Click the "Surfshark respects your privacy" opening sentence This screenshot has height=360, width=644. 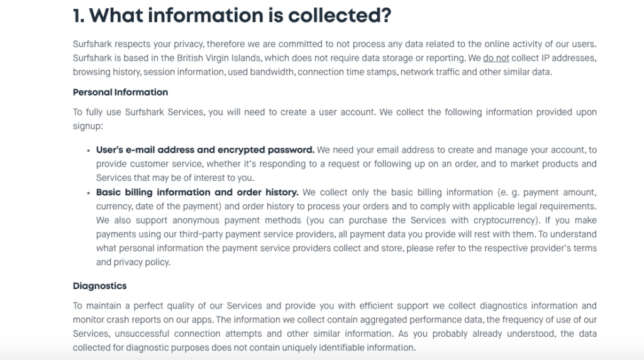click(138, 44)
